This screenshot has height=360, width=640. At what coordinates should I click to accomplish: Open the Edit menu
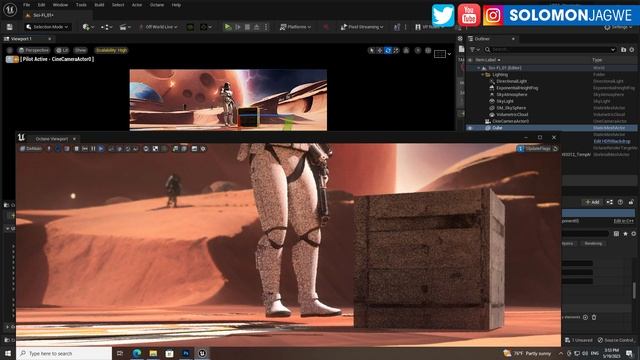[x=41, y=5]
